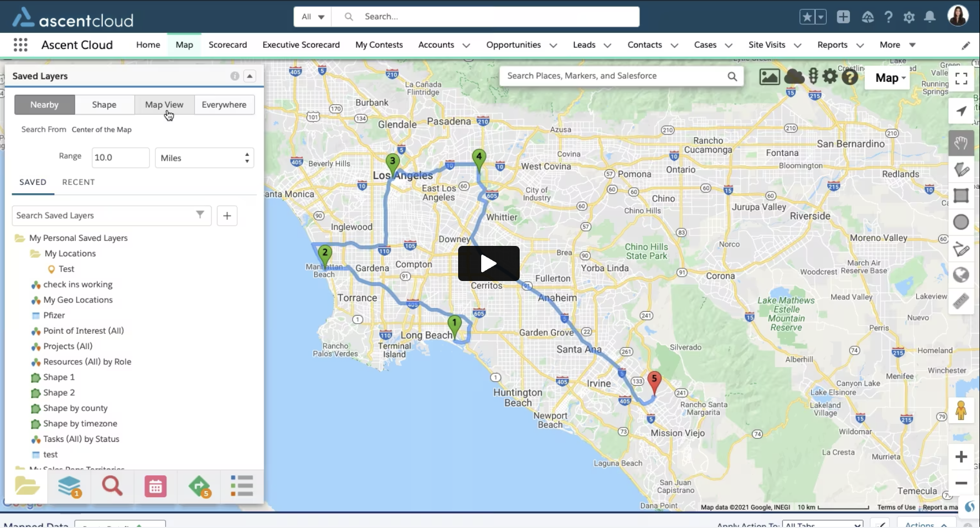Play the video overlay

pos(489,263)
